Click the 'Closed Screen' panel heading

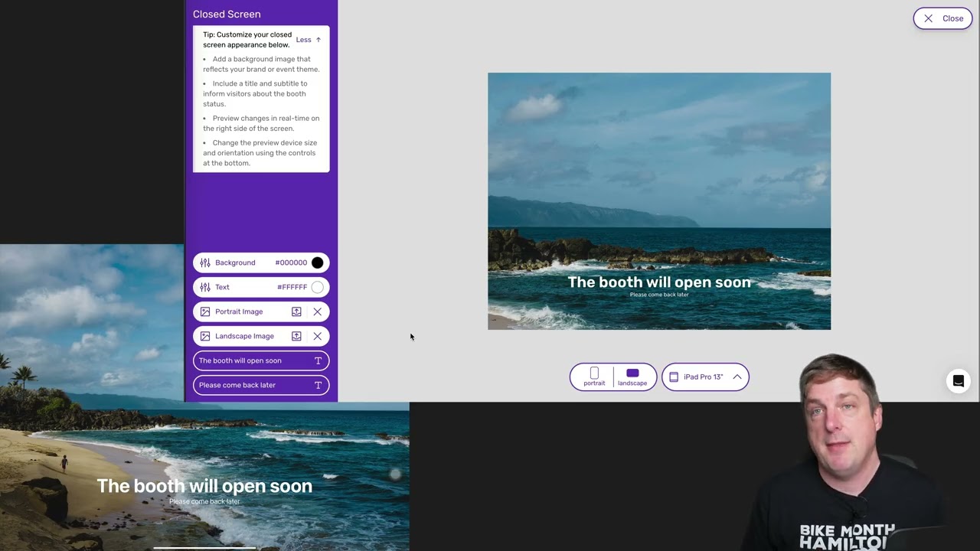tap(227, 14)
